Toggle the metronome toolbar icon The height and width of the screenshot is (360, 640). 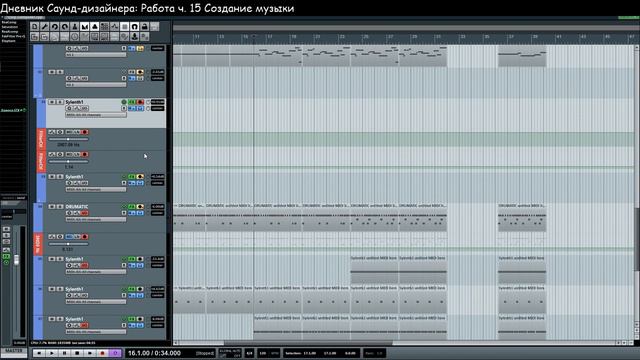(x=75, y=27)
